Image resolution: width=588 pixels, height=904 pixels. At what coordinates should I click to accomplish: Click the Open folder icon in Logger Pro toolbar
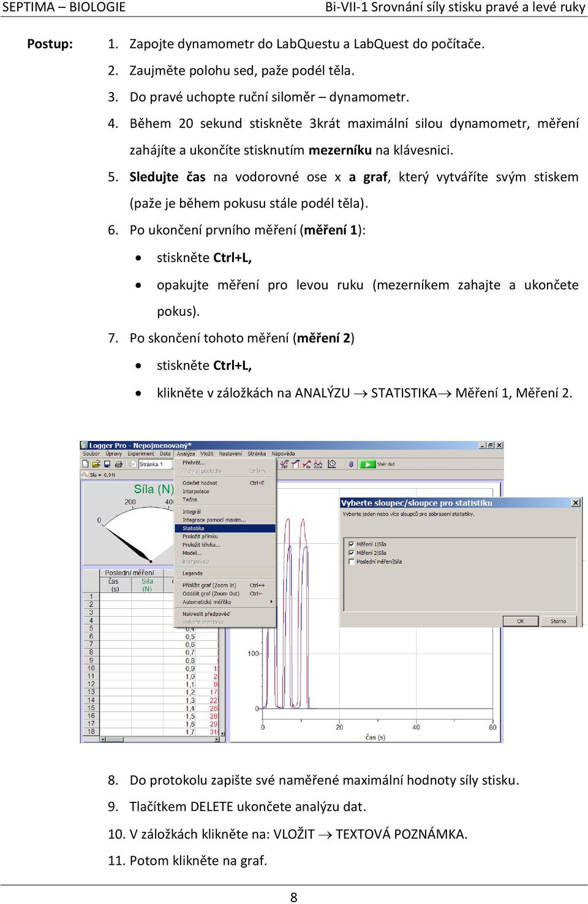[x=96, y=464]
